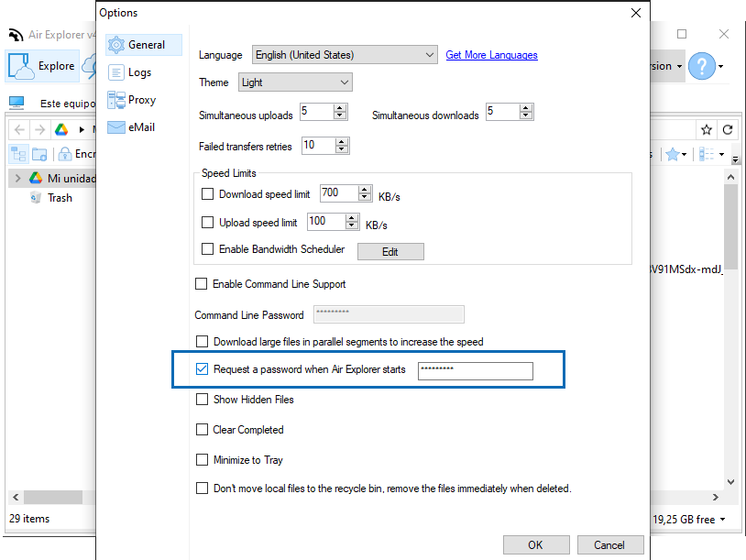Screen dimensions: 746x560
Task: Select Trash in the folder tree
Action: (x=60, y=197)
